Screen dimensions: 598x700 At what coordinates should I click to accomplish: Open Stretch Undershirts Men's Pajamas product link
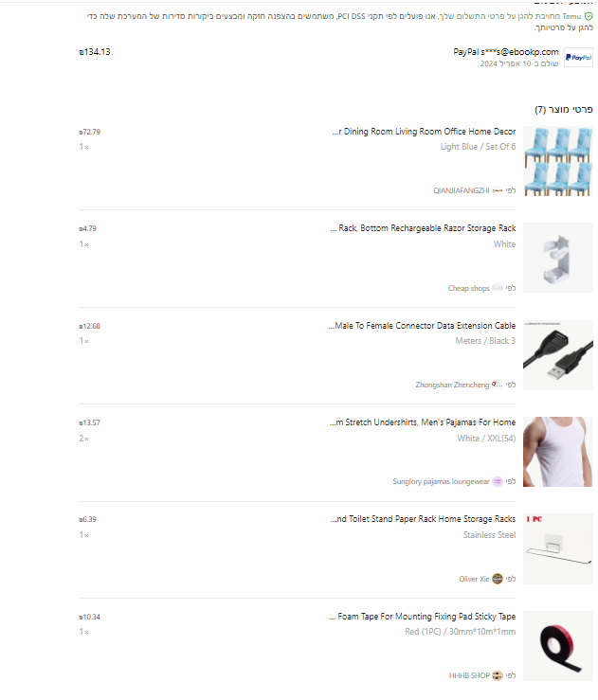pyautogui.click(x=423, y=422)
